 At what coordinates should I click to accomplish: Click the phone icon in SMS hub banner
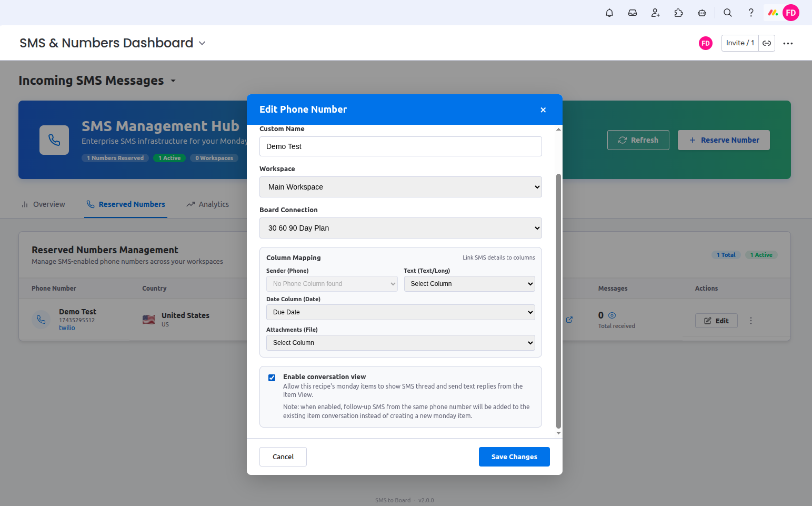(x=54, y=140)
